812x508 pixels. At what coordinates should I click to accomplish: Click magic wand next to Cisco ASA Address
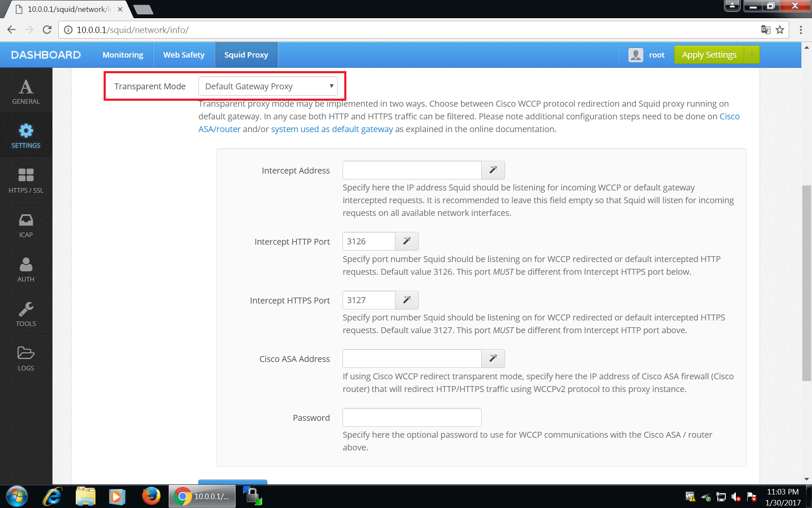tap(493, 359)
